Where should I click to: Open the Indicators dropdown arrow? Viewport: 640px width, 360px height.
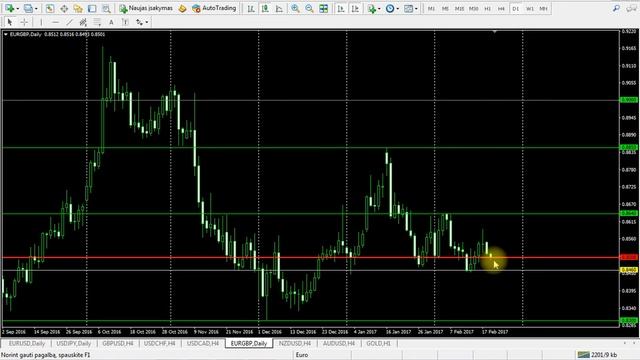pyautogui.click(x=379, y=9)
